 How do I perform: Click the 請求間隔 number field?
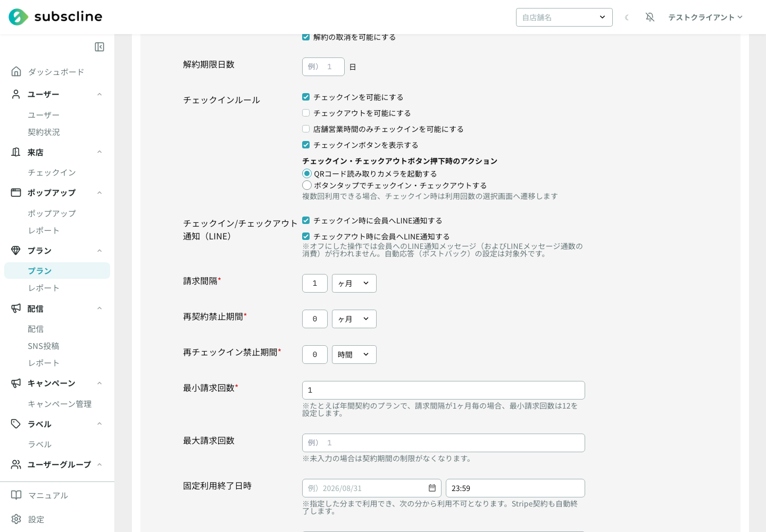[x=315, y=283]
